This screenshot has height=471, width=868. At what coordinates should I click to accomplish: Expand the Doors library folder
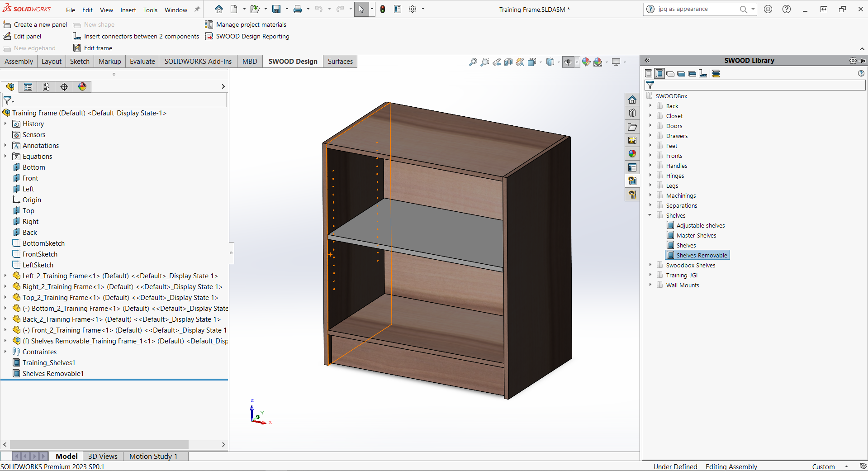(x=650, y=126)
